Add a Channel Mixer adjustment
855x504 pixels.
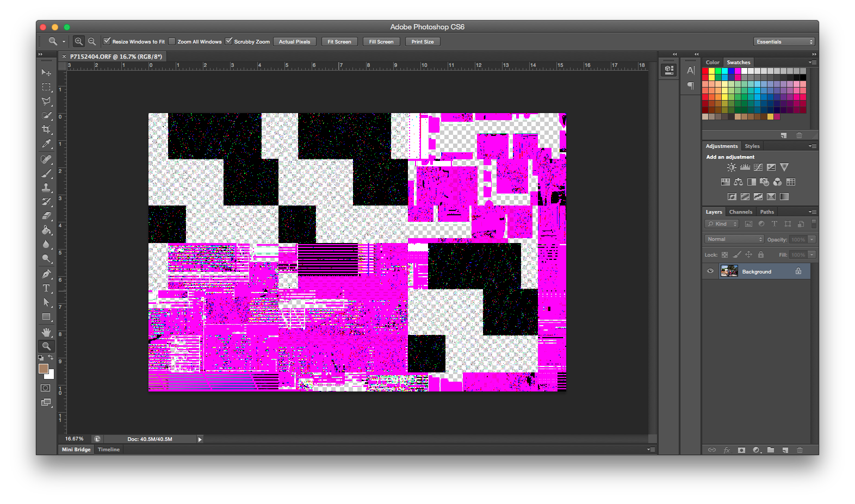778,182
